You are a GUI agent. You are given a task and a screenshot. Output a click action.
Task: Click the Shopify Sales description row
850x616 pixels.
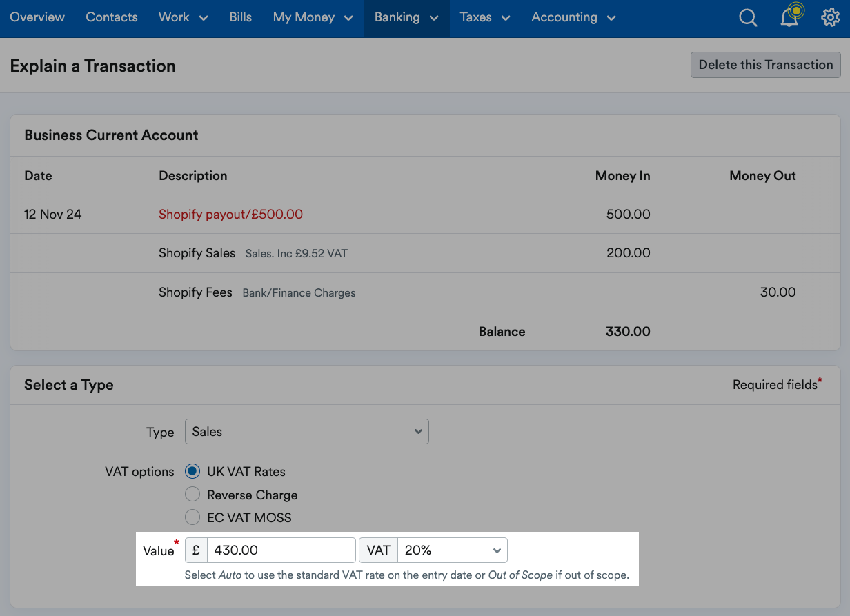tap(197, 253)
